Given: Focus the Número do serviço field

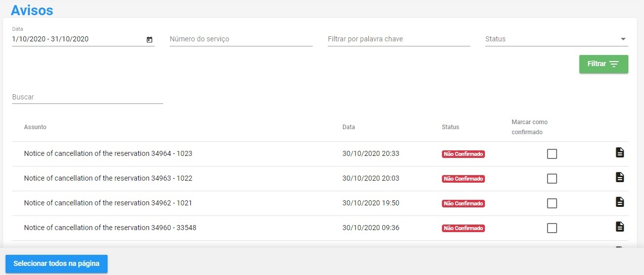Looking at the screenshot, I should pyautogui.click(x=241, y=39).
